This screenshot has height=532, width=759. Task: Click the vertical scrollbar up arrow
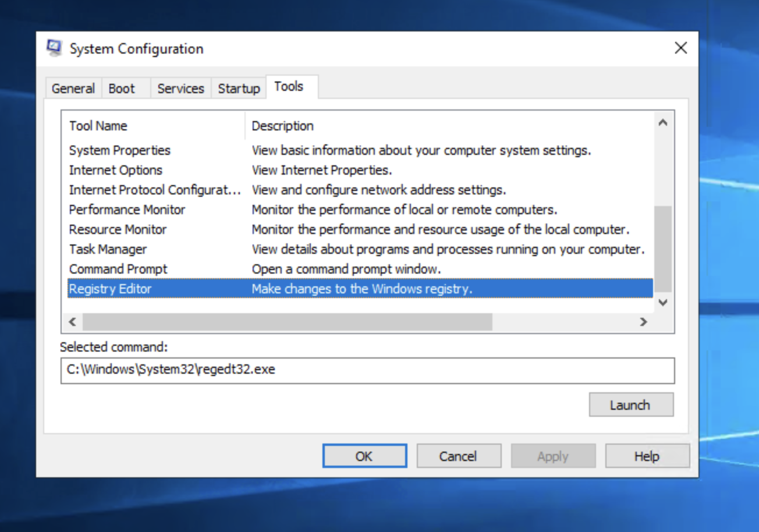(662, 123)
